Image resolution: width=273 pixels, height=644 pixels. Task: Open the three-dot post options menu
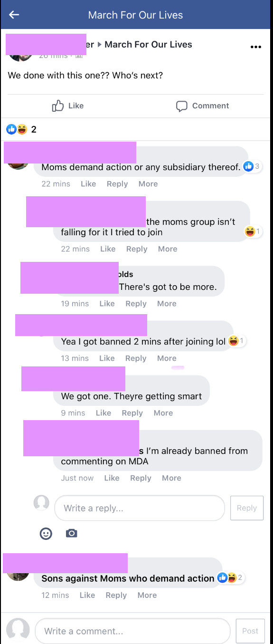pos(255,47)
